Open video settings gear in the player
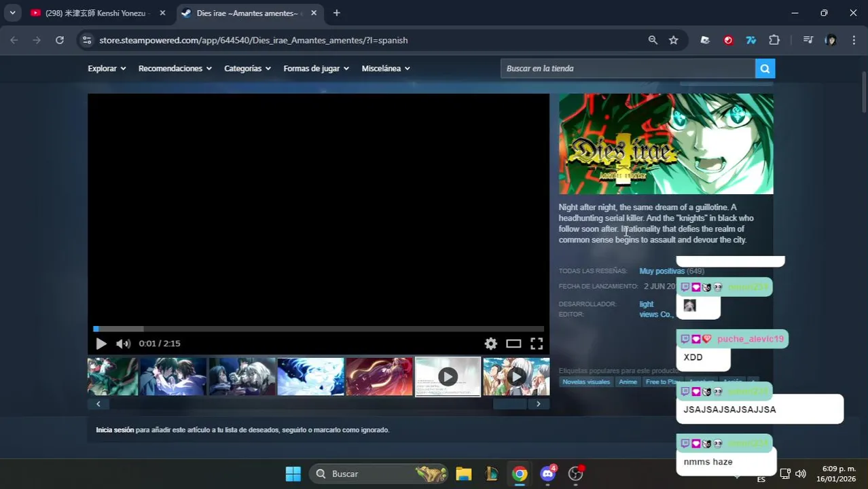Screen dimensions: 868x489 click(490, 344)
